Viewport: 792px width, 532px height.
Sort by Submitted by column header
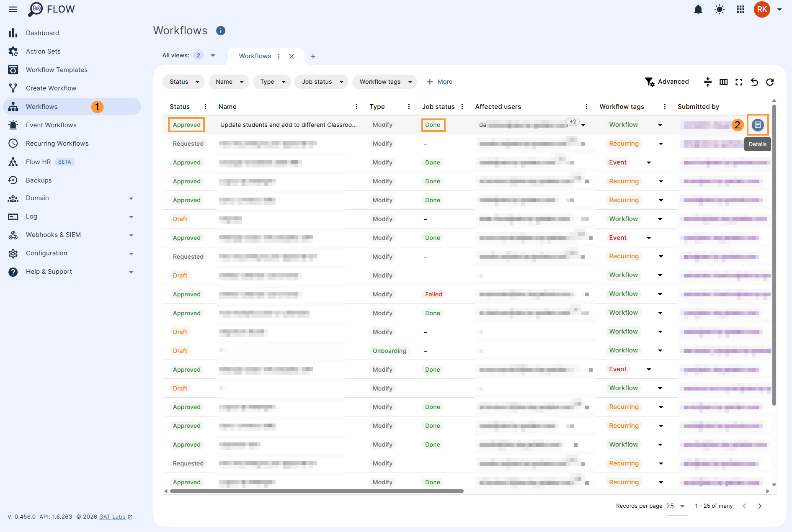coord(698,107)
